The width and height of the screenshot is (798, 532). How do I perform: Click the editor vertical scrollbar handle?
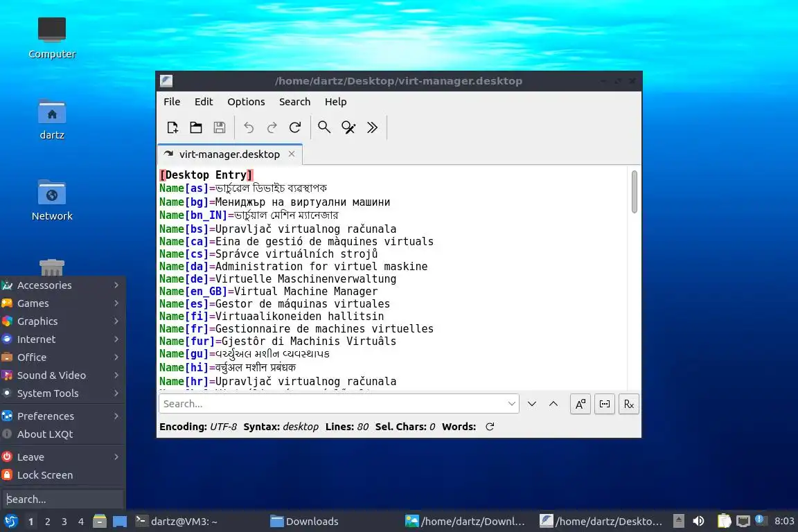[634, 192]
